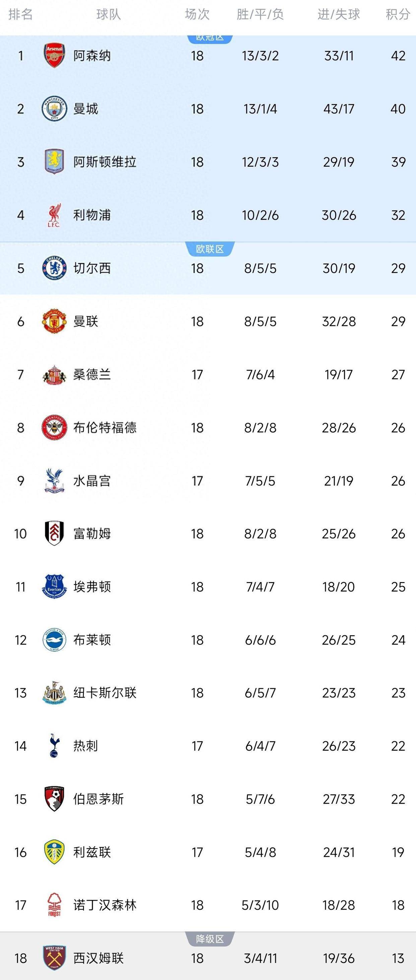Select the Manchester United crest
This screenshot has width=416, height=980.
pos(54,321)
